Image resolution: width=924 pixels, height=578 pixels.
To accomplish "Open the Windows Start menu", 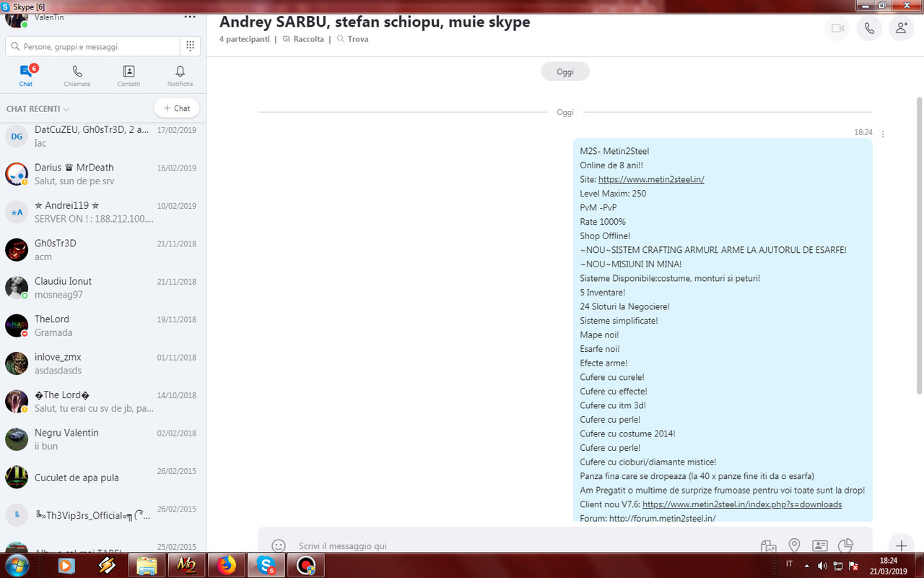I will (x=16, y=565).
